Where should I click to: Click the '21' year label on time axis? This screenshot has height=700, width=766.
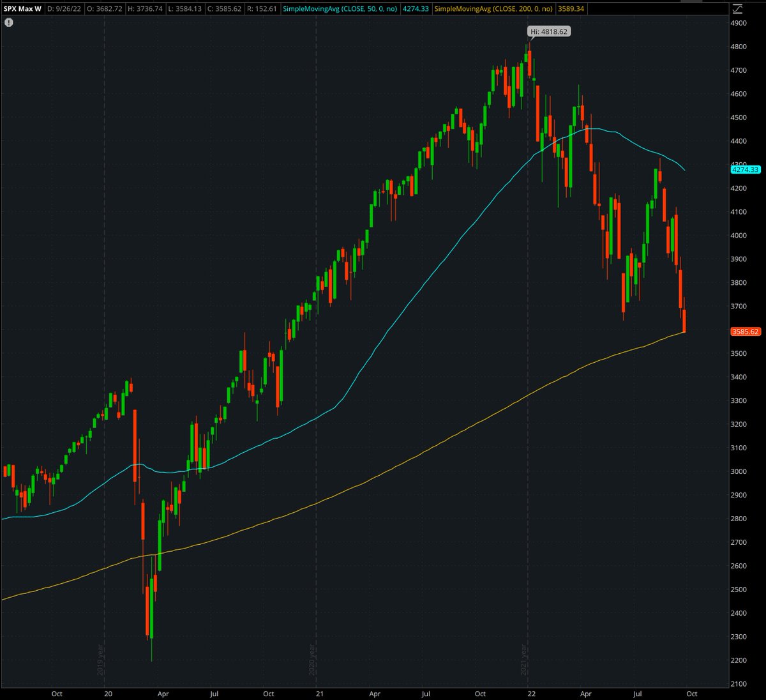(x=319, y=694)
